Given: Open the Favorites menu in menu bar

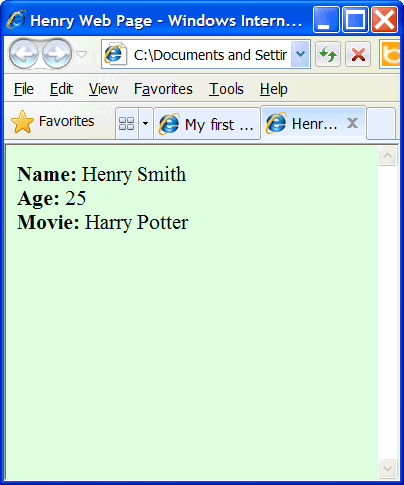Looking at the screenshot, I should [x=163, y=89].
